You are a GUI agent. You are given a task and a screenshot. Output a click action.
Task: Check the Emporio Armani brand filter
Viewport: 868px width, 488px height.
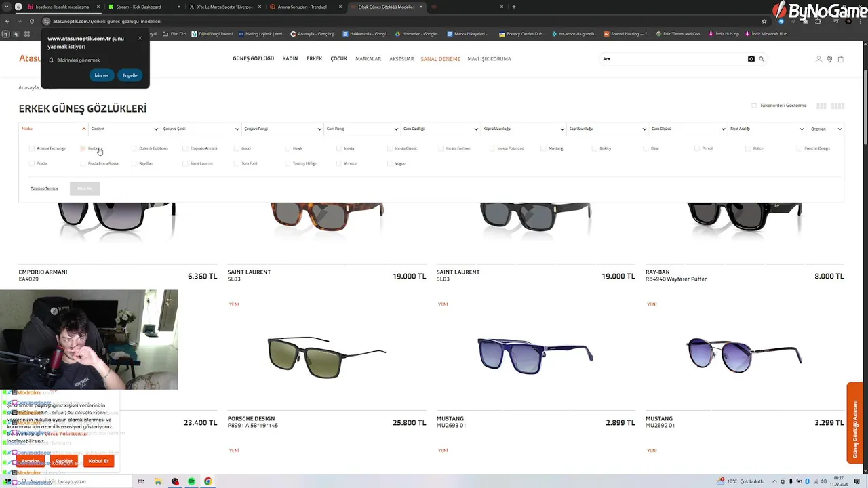tap(185, 148)
